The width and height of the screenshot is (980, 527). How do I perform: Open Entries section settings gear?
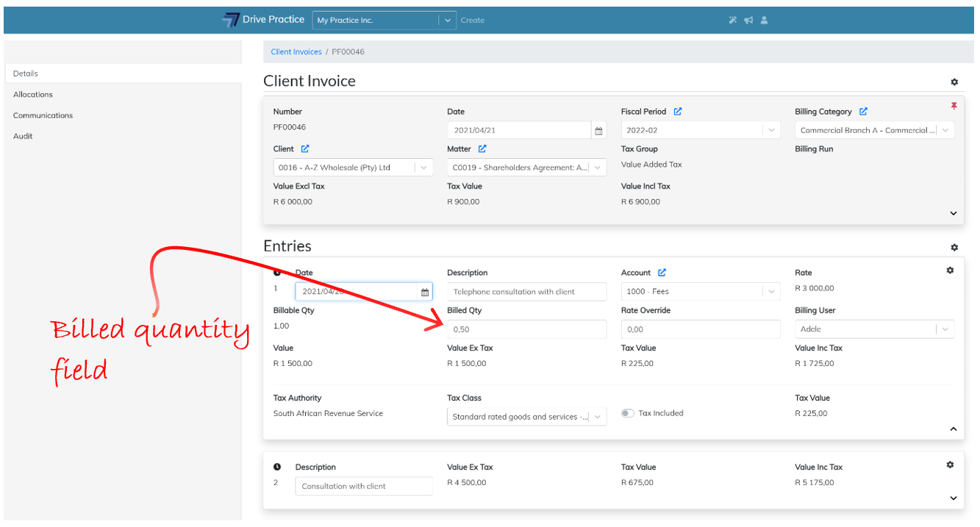point(954,248)
